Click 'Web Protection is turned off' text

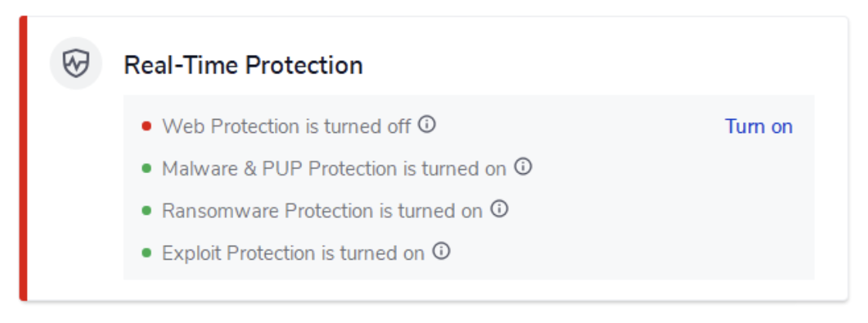point(287,126)
